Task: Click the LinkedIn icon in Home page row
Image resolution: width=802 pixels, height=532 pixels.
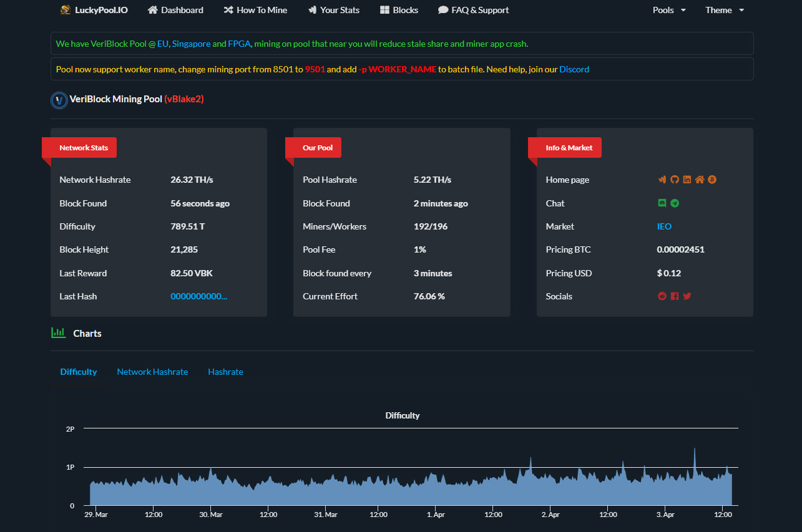Action: [687, 180]
